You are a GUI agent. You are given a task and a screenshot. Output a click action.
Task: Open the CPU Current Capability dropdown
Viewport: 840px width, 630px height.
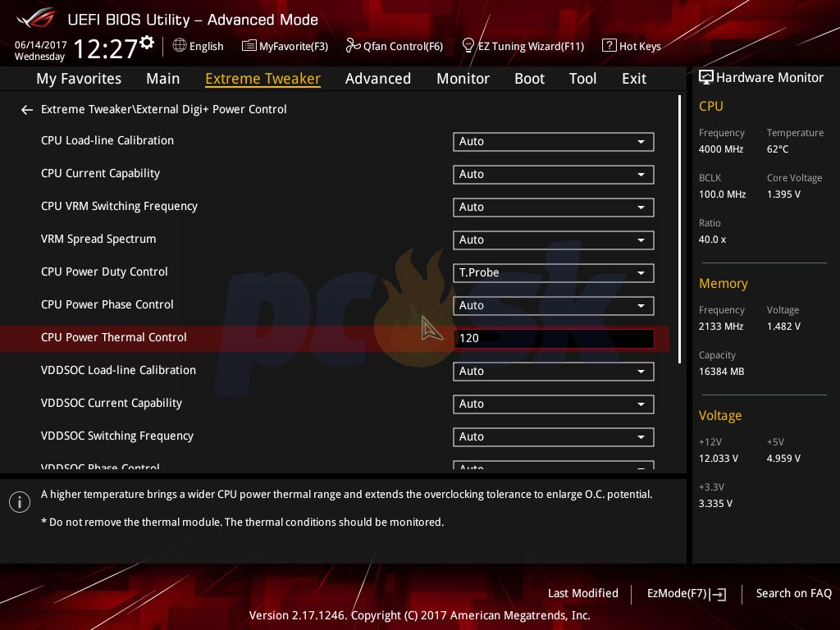pyautogui.click(x=554, y=174)
